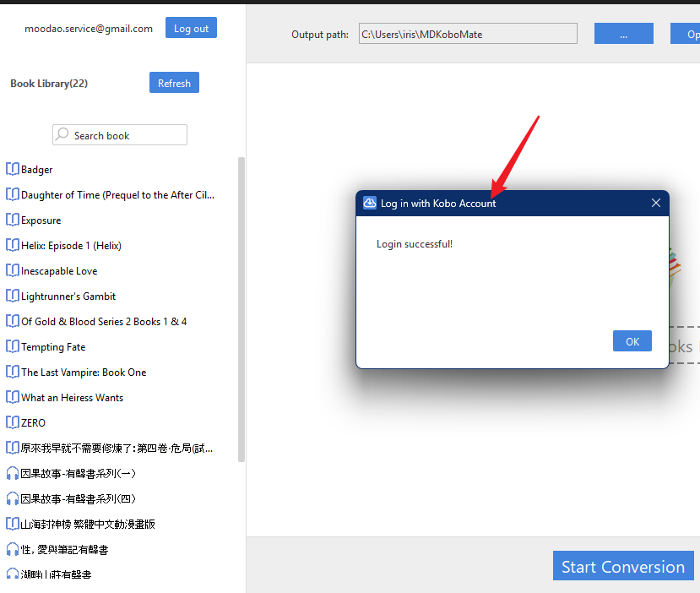Open the output path browse button
700x593 pixels.
pyautogui.click(x=623, y=34)
